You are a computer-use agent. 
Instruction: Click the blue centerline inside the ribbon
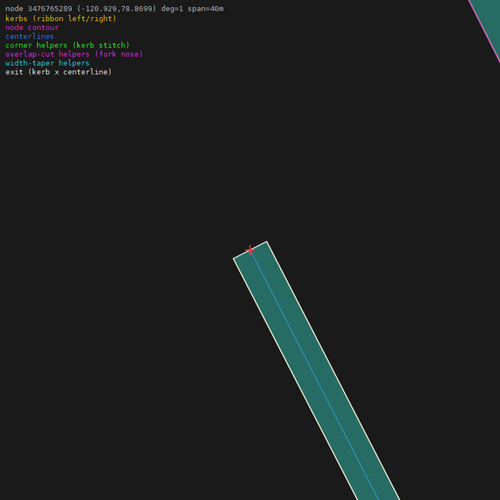click(x=314, y=375)
